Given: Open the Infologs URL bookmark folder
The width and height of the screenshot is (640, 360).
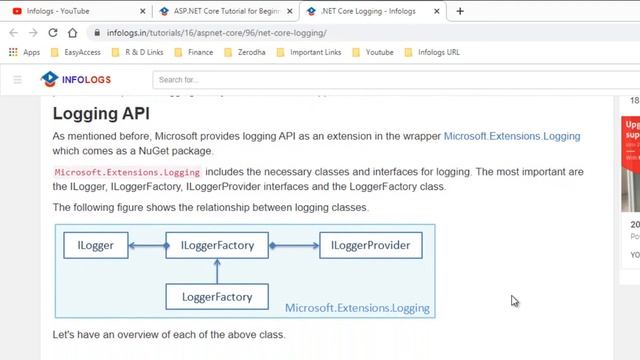Looking at the screenshot, I should coord(432,52).
